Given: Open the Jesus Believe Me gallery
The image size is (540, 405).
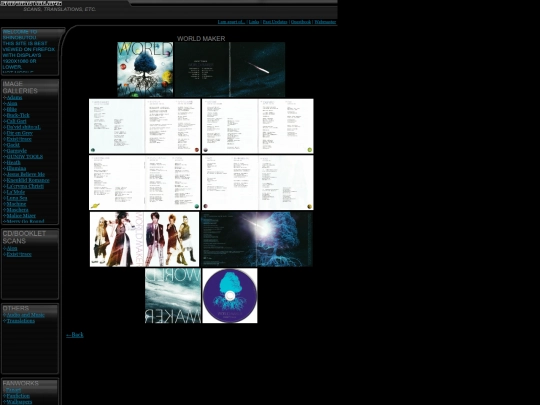Looking at the screenshot, I should point(26,174).
